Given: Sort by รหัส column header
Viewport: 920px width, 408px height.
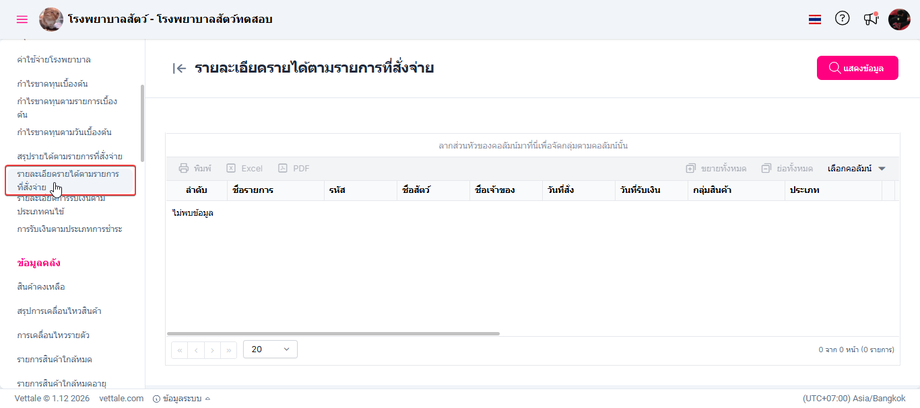Looking at the screenshot, I should [x=360, y=190].
